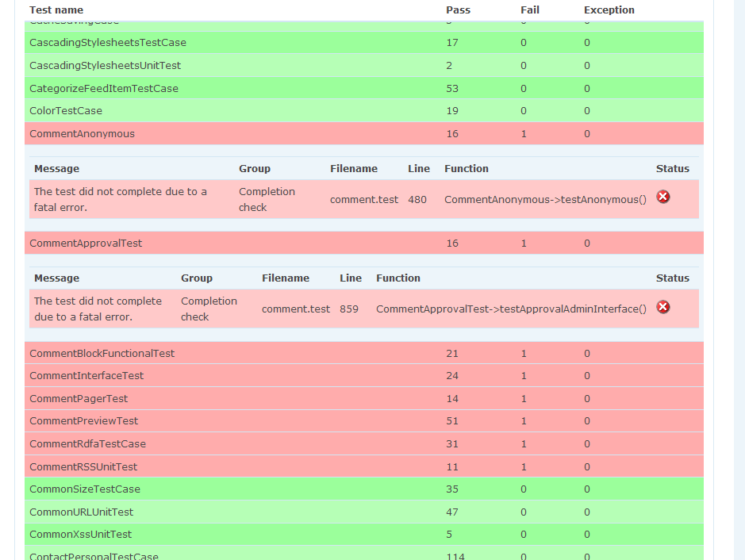
Task: Select the CategorizeFeedItemTestCase row
Action: 364,88
